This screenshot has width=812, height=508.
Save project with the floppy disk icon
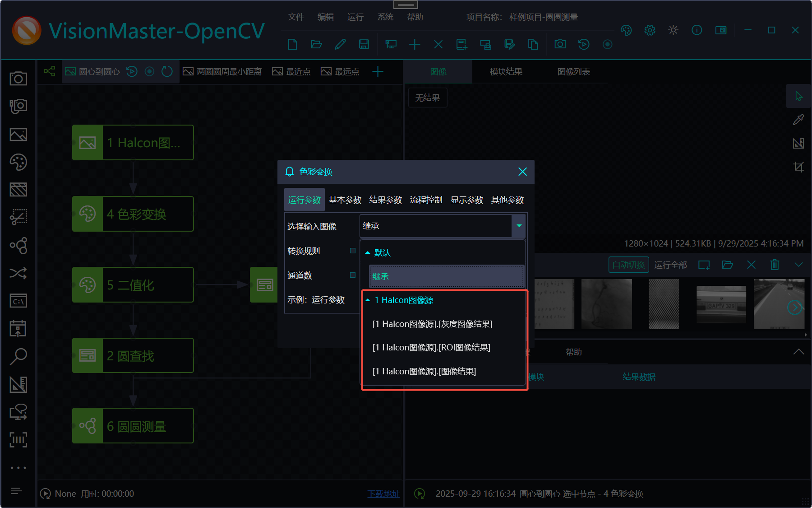[x=364, y=44]
